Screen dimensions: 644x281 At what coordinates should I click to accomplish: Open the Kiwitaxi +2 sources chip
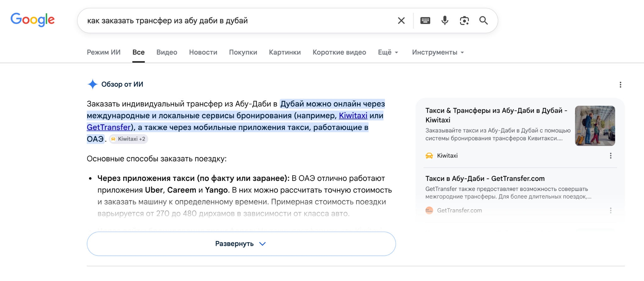[x=128, y=139]
